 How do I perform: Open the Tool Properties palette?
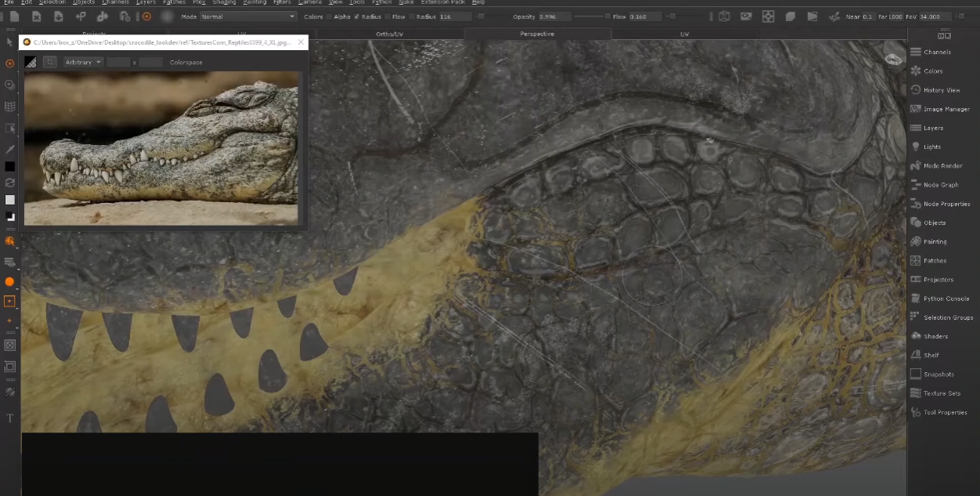938,412
